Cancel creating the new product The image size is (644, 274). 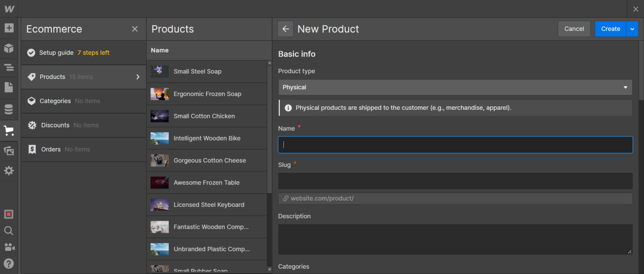[574, 29]
